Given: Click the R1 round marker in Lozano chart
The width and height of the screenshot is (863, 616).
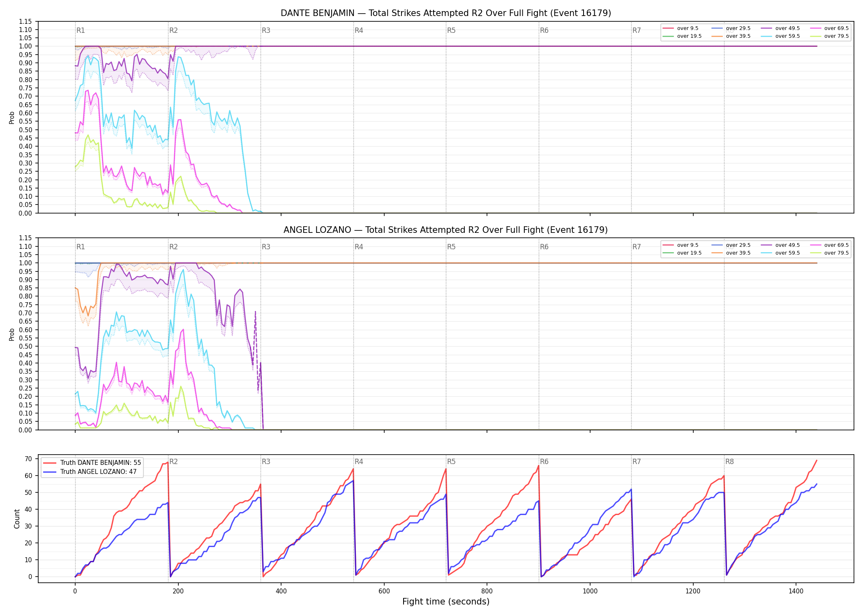Looking at the screenshot, I should [x=81, y=247].
